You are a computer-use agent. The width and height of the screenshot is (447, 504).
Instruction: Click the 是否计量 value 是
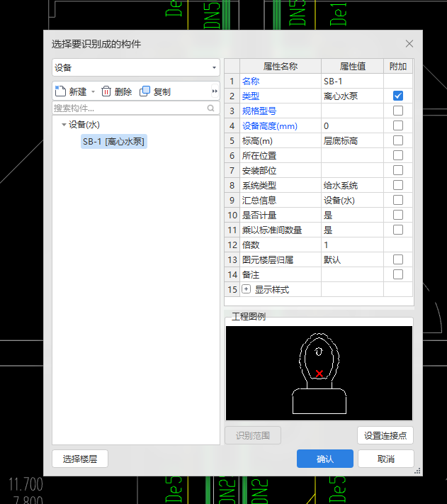point(352,215)
